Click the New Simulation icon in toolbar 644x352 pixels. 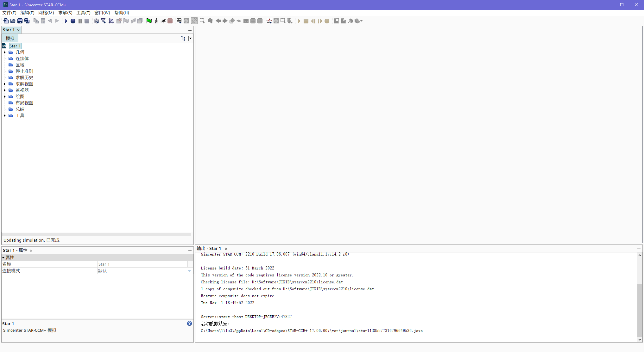coord(6,21)
